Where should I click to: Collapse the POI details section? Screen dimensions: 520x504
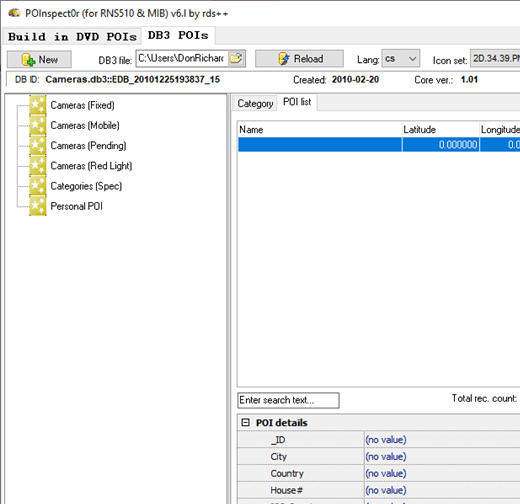click(x=245, y=423)
